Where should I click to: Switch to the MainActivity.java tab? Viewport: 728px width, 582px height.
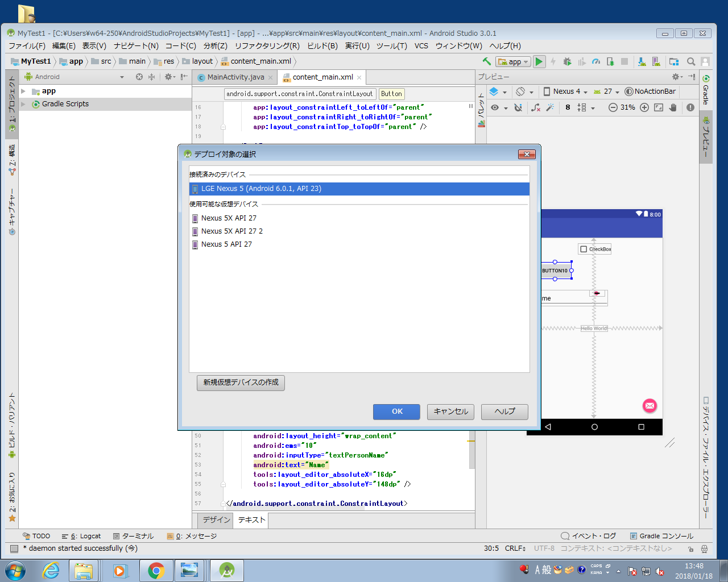coord(235,77)
